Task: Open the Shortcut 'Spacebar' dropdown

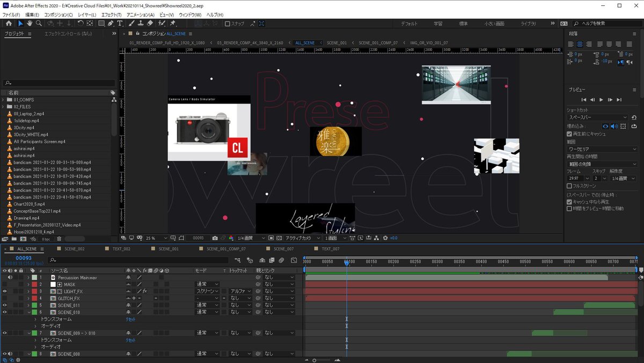Action: click(x=597, y=117)
